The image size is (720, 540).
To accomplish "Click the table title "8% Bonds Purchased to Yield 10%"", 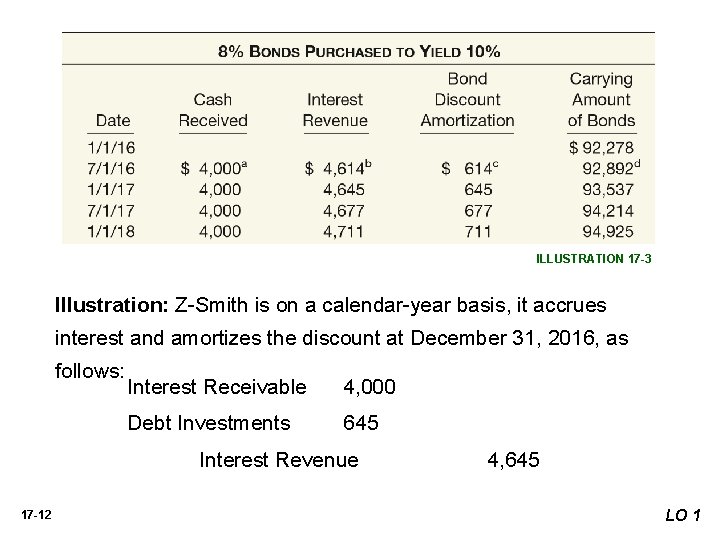I will tap(359, 49).
